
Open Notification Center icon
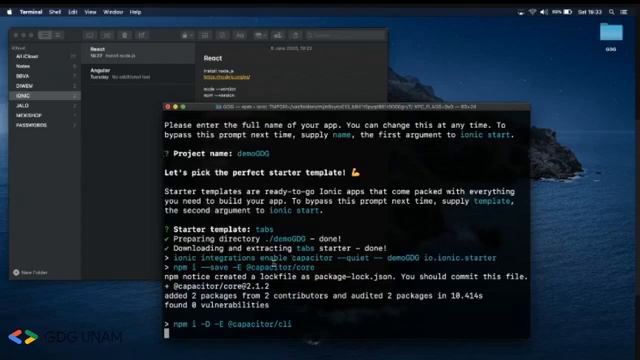[624, 12]
